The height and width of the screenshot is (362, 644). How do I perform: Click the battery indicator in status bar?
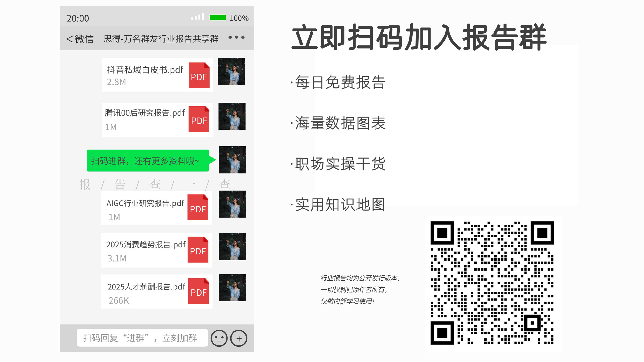(218, 18)
